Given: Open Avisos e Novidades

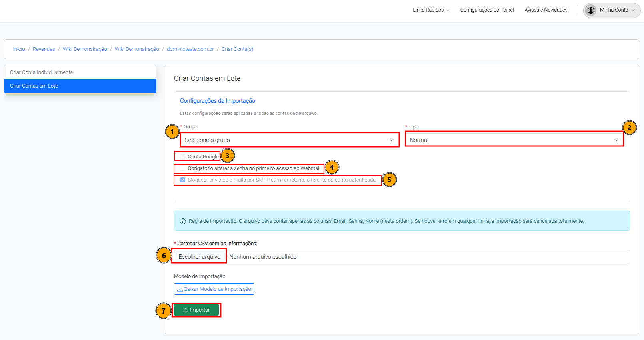Looking at the screenshot, I should click(x=546, y=10).
